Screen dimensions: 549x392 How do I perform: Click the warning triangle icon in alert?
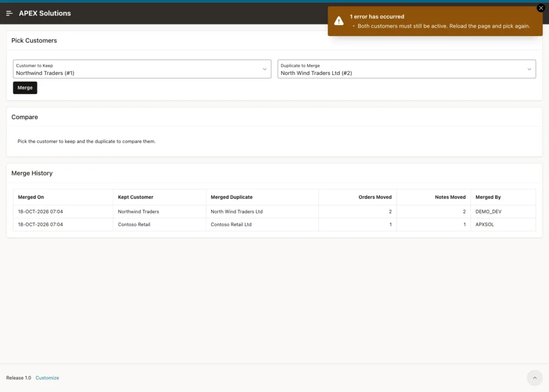pos(339,21)
